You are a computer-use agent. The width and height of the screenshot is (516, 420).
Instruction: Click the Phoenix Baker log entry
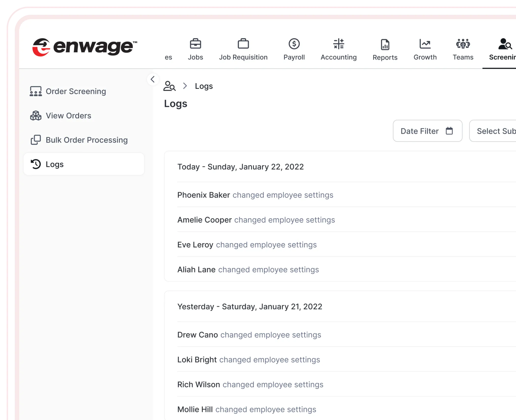[255, 195]
